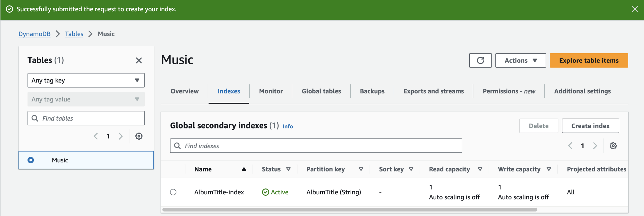Open the Backups tab
644x216 pixels.
pos(372,91)
